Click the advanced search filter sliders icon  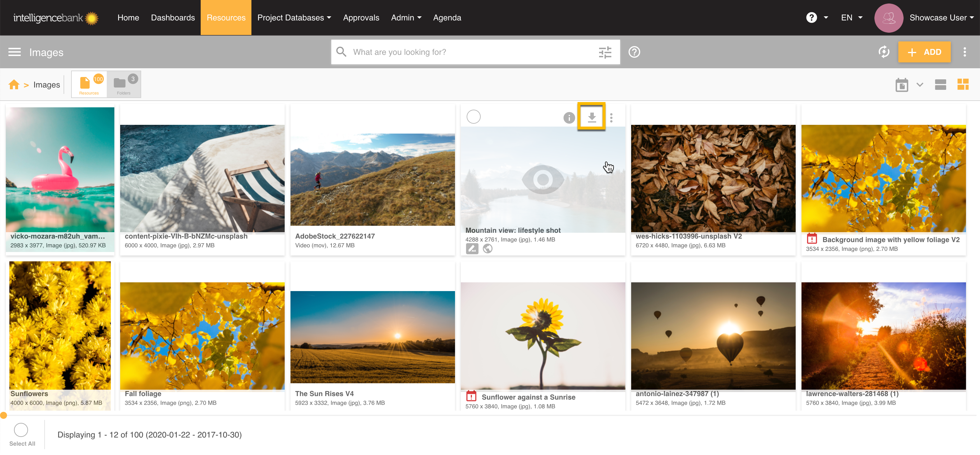pyautogui.click(x=605, y=52)
